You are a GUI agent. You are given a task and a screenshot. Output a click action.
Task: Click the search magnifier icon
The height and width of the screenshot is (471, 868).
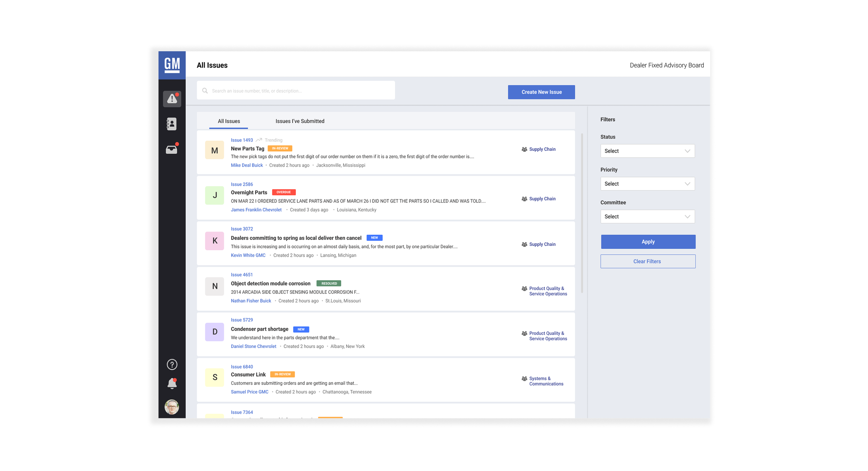205,91
